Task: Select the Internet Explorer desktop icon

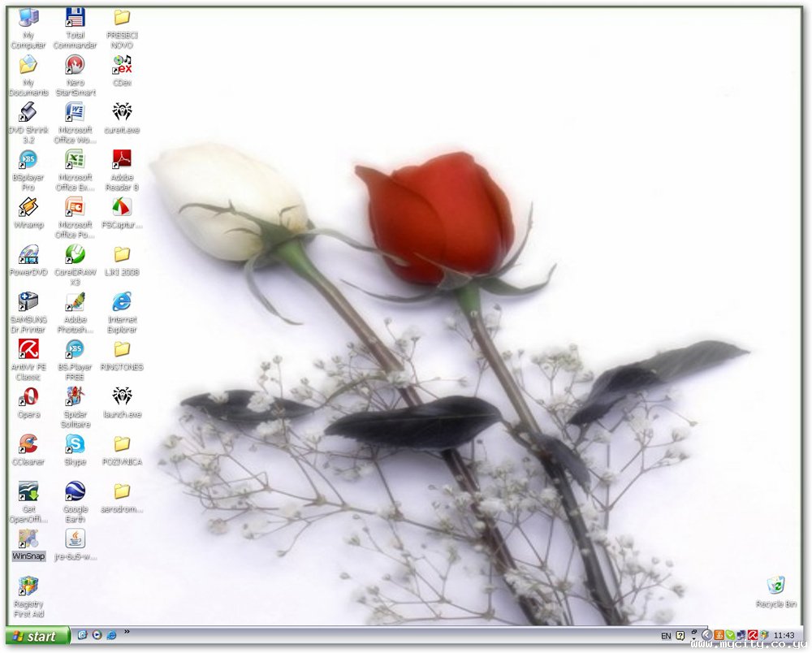Action: click(123, 313)
